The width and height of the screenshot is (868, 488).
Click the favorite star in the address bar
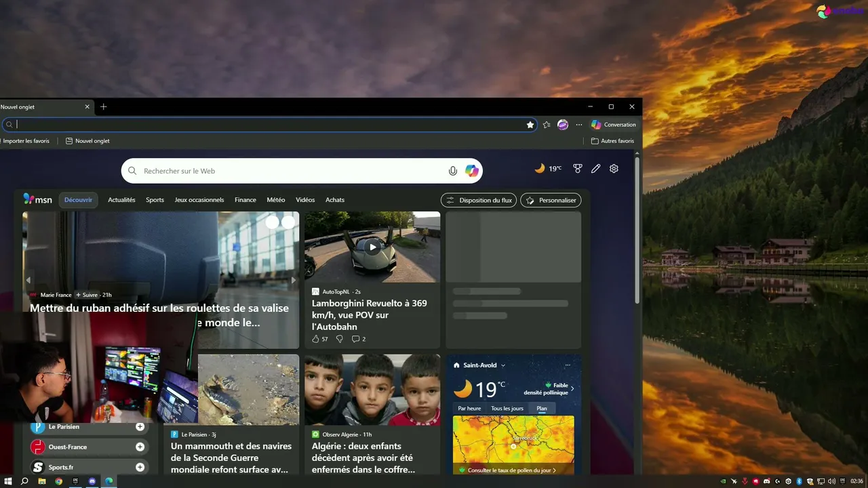click(x=530, y=125)
